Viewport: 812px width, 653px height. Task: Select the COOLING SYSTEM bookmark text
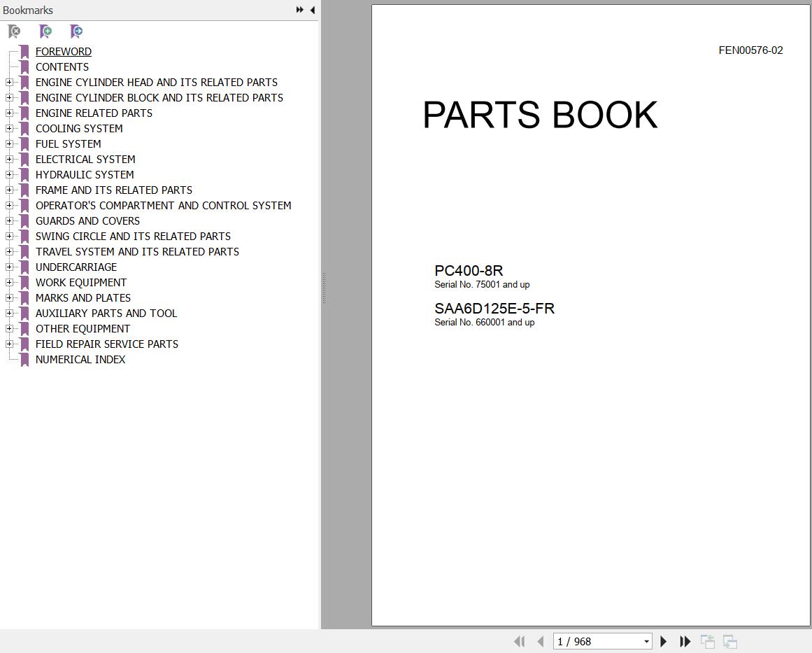[79, 129]
